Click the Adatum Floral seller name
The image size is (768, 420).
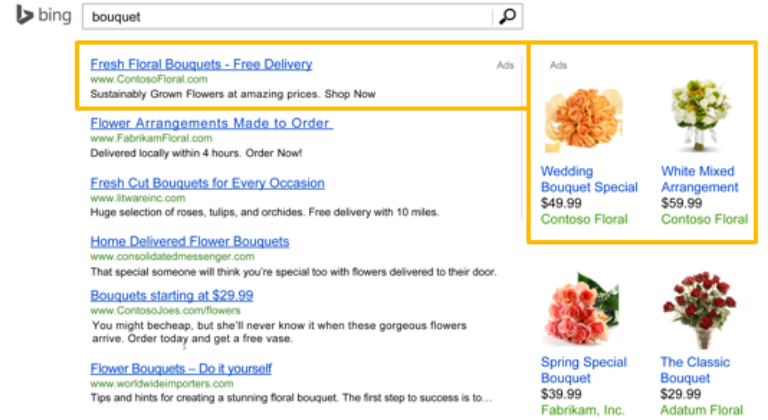point(702,410)
